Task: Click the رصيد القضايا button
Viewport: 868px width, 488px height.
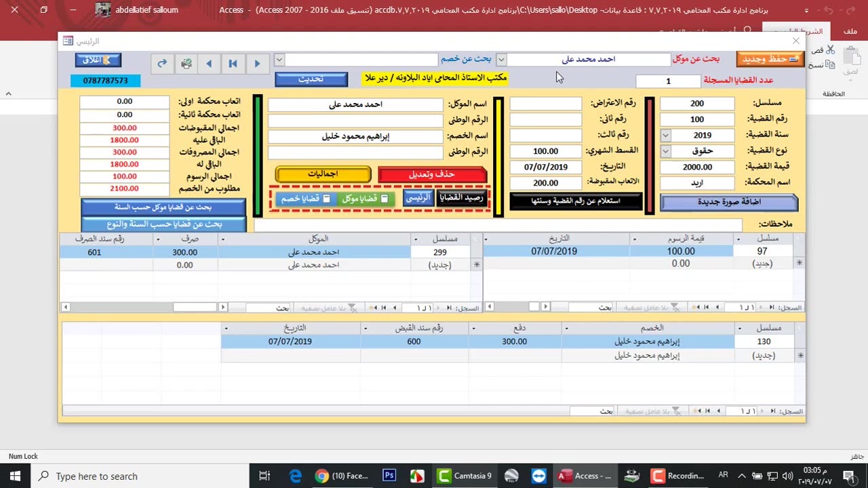Action: [x=461, y=198]
